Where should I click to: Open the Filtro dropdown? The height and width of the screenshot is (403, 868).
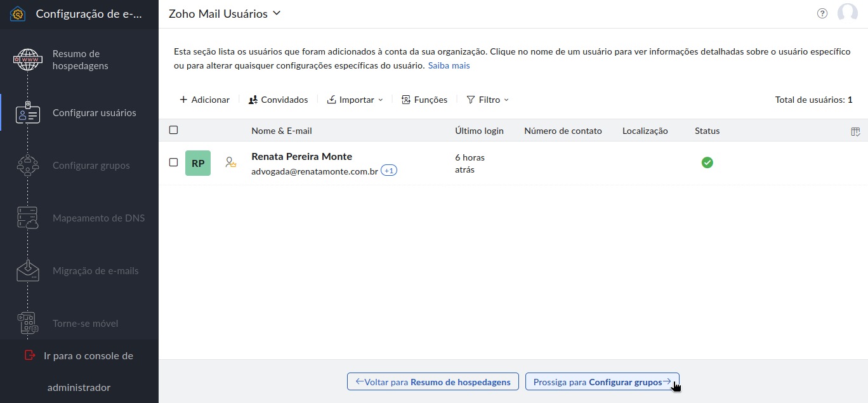click(x=487, y=100)
